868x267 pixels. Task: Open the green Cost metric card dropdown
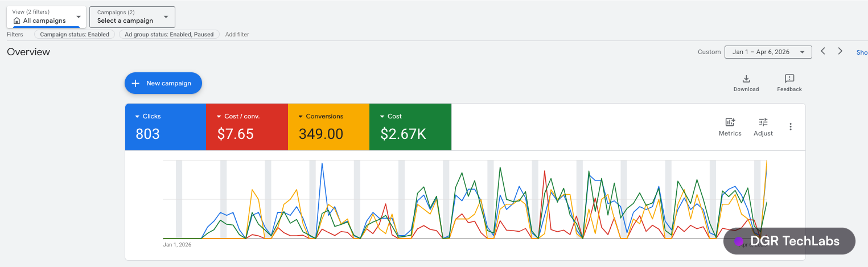click(391, 116)
